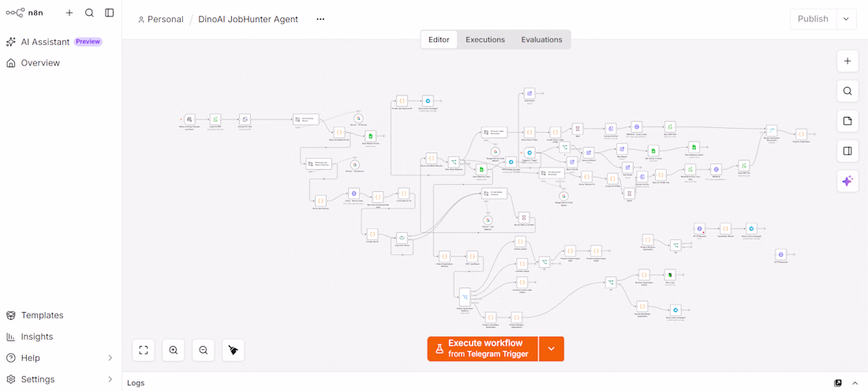Switch to the Editor tab
868x391 pixels.
pyautogui.click(x=439, y=39)
